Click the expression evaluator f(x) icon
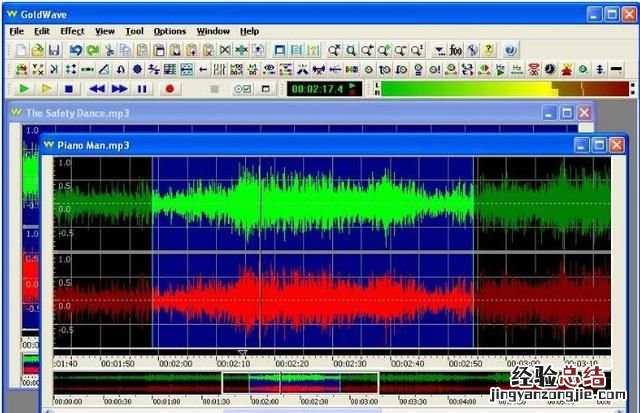 [456, 49]
